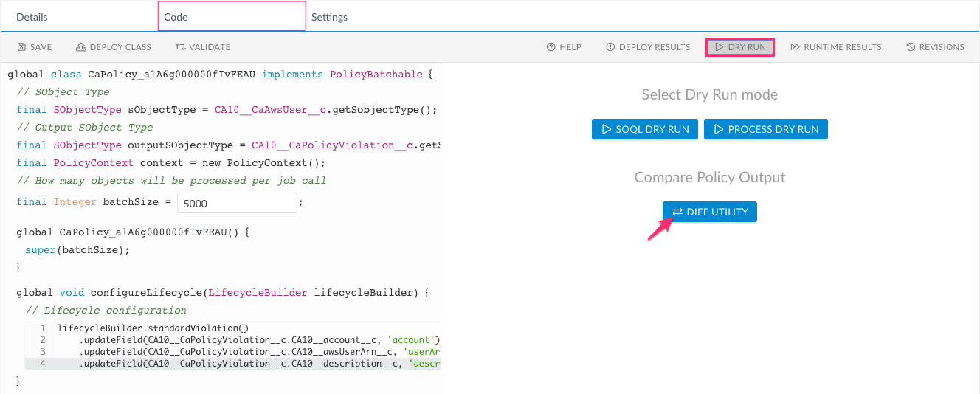
Task: Open the Settings tab
Action: tap(329, 17)
